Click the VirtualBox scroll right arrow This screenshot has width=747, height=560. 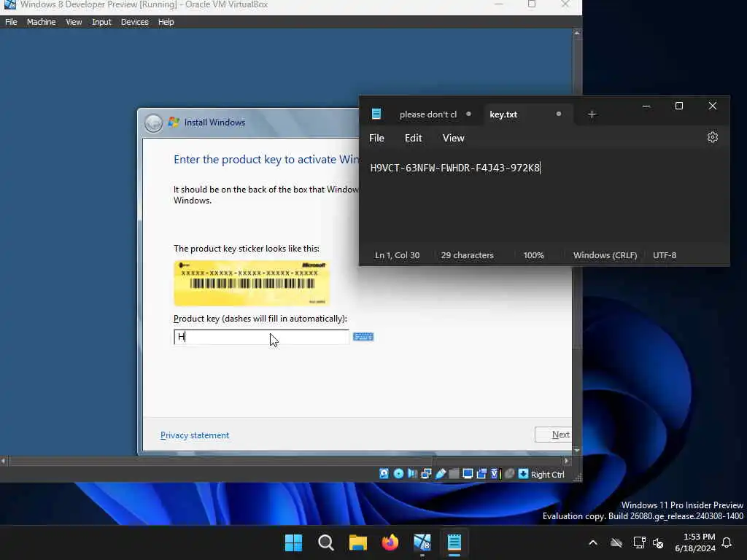pos(566,461)
